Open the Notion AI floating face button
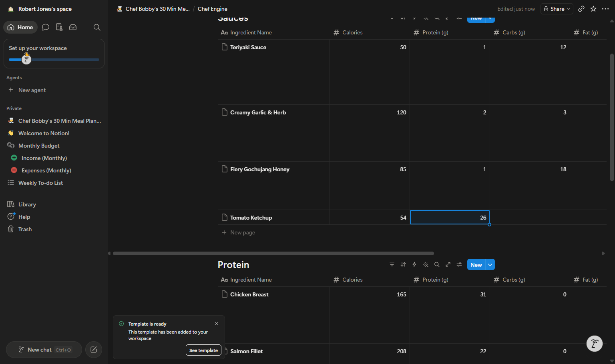This screenshot has height=364, width=615. coord(595,344)
